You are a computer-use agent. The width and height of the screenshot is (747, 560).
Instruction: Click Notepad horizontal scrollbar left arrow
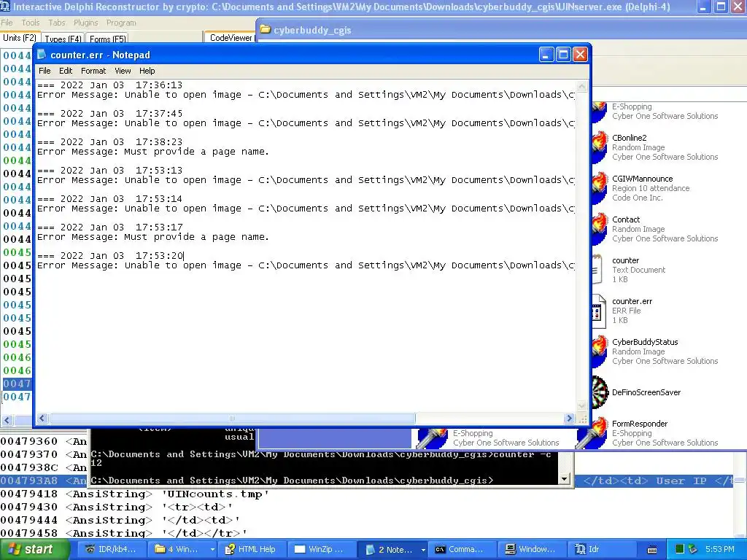42,418
